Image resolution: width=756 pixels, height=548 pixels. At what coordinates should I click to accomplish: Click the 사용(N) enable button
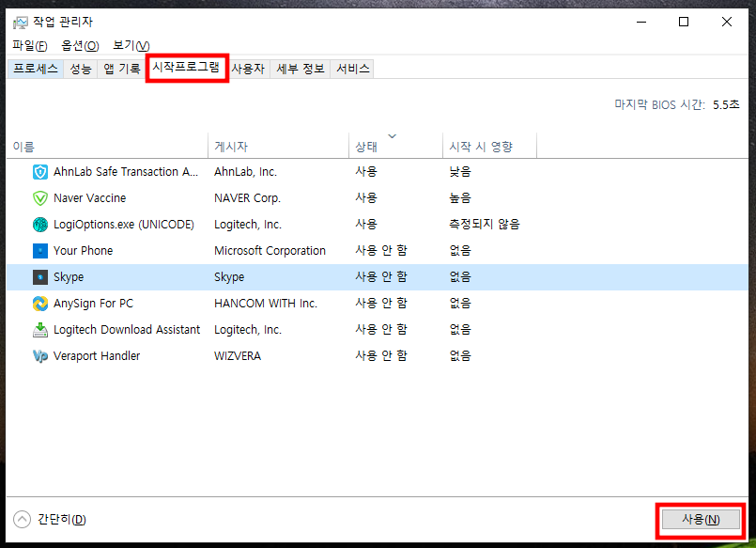pos(701,520)
